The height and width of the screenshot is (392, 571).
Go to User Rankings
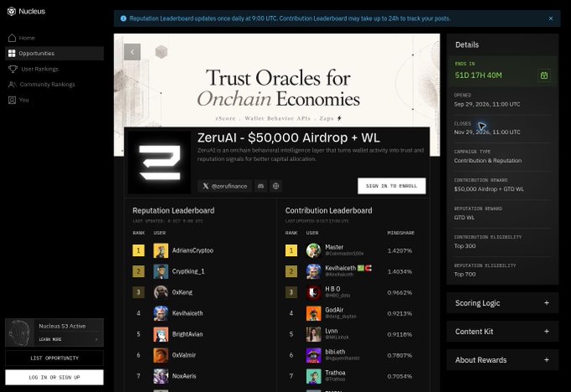click(x=55, y=69)
